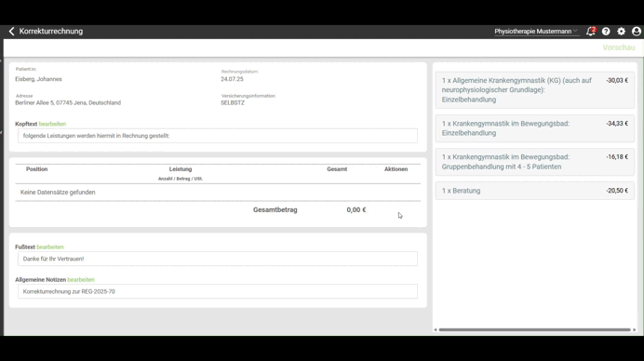Viewport: 644px width, 361px height.
Task: Click the -30,03 € amount
Action: click(x=617, y=81)
